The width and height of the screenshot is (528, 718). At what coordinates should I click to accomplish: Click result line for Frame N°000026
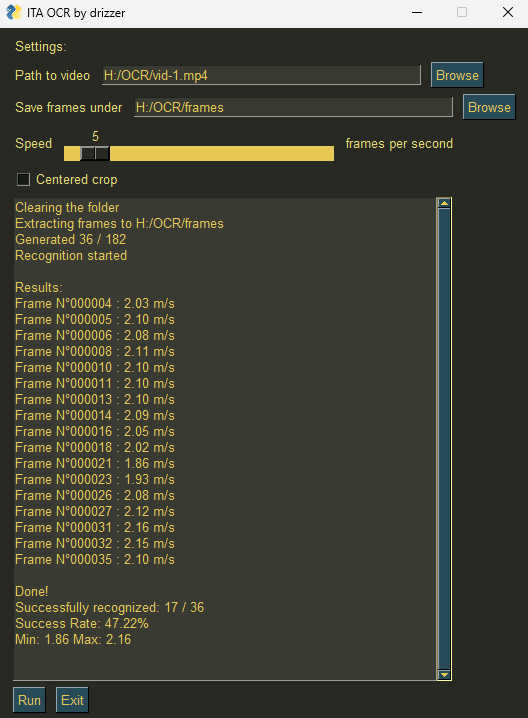(x=95, y=496)
